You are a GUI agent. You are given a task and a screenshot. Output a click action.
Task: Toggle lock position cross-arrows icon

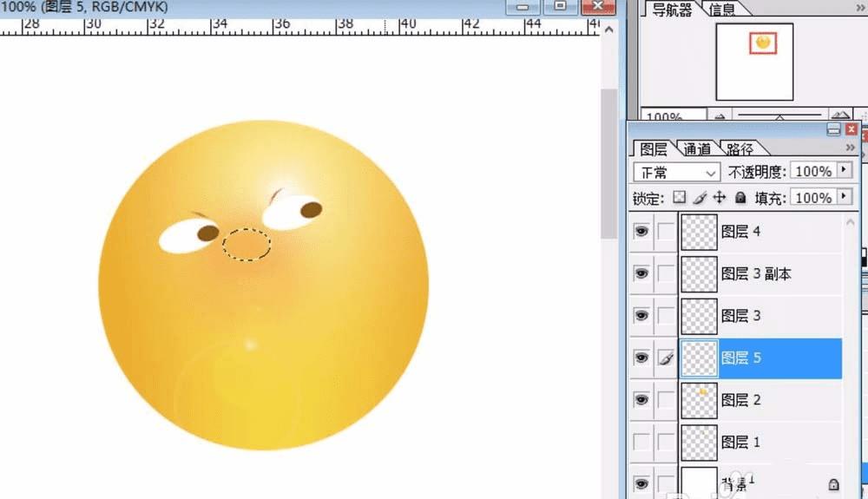click(x=719, y=198)
